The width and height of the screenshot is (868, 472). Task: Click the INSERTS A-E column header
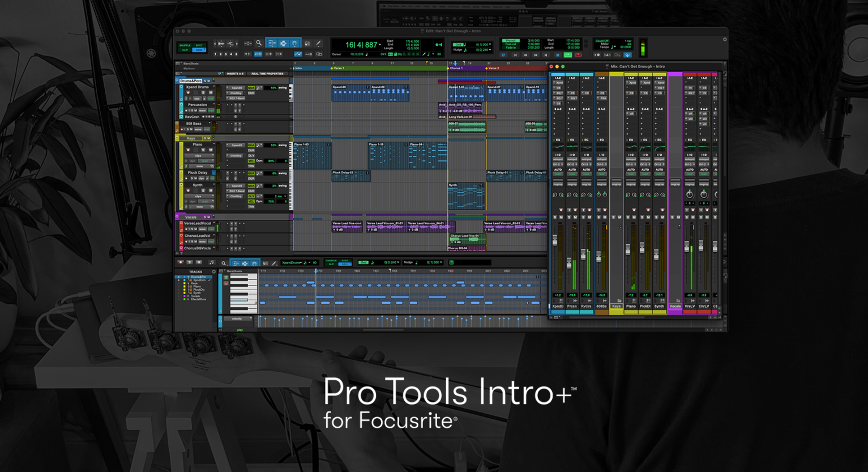point(235,74)
